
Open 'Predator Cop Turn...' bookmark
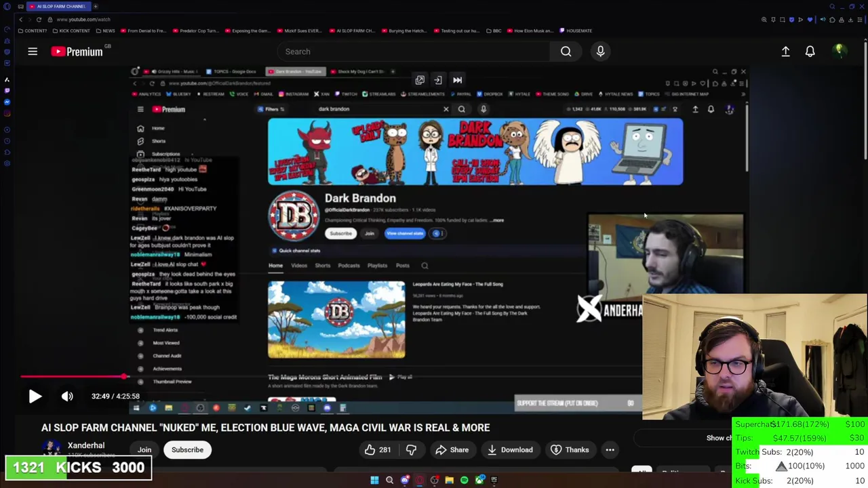(195, 30)
